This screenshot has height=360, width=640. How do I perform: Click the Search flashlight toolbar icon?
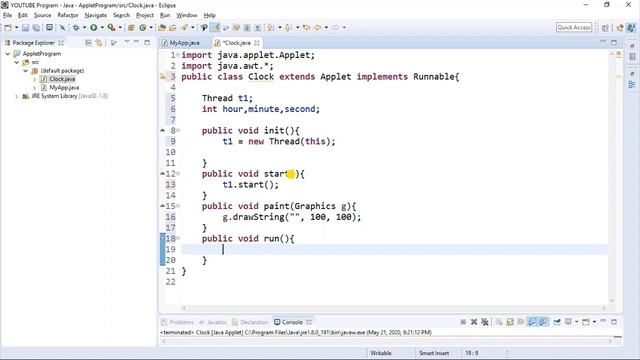click(184, 27)
